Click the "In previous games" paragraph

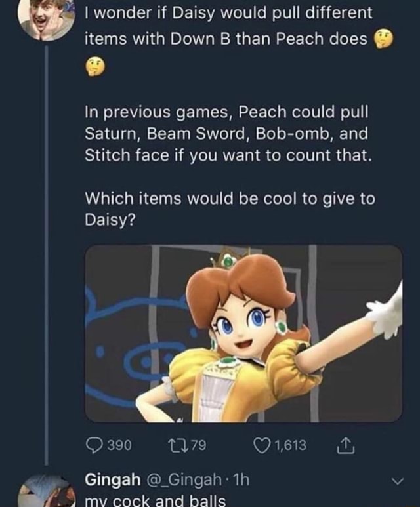tap(226, 134)
